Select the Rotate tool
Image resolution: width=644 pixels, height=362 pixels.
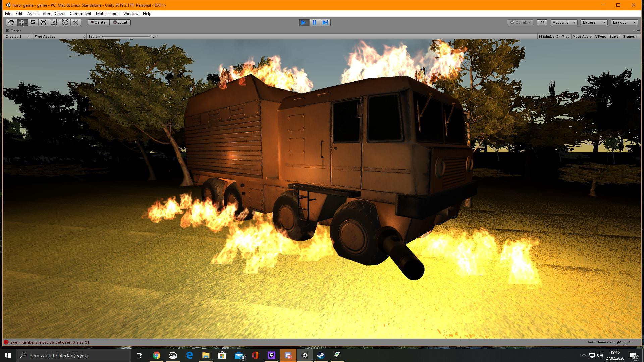pos(33,22)
